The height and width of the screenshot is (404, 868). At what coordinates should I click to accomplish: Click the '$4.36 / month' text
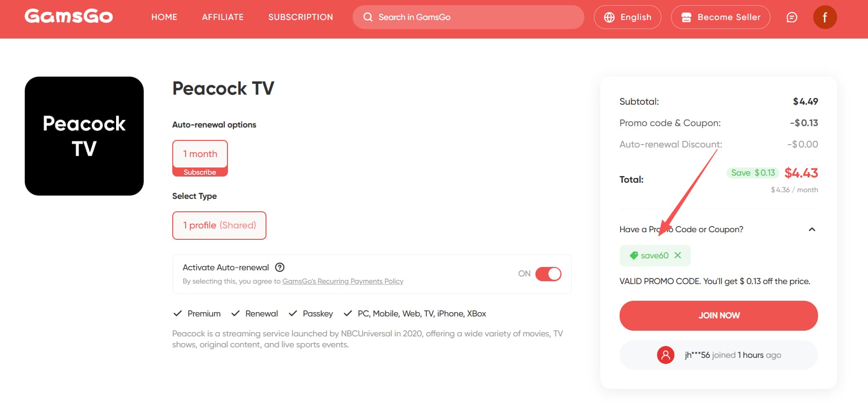click(794, 190)
